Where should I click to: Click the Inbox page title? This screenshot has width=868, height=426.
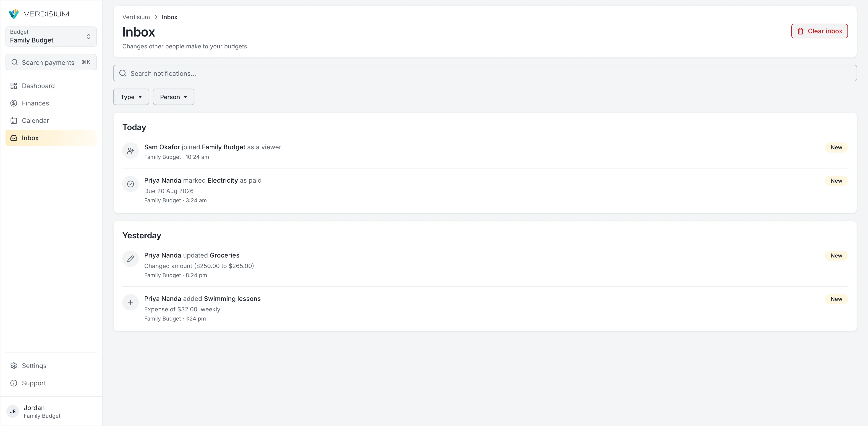(x=139, y=32)
